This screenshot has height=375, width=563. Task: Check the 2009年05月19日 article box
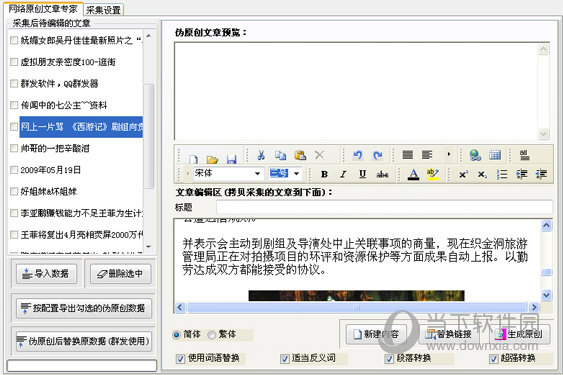pyautogui.click(x=14, y=170)
